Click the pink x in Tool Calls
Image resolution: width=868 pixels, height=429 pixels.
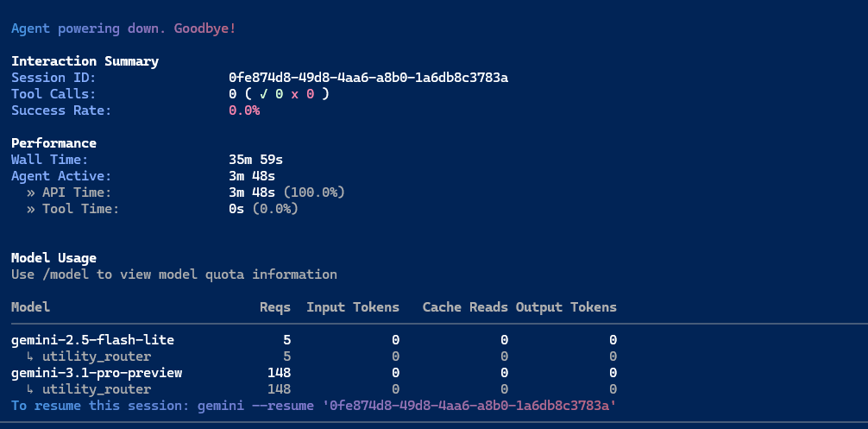coord(294,94)
